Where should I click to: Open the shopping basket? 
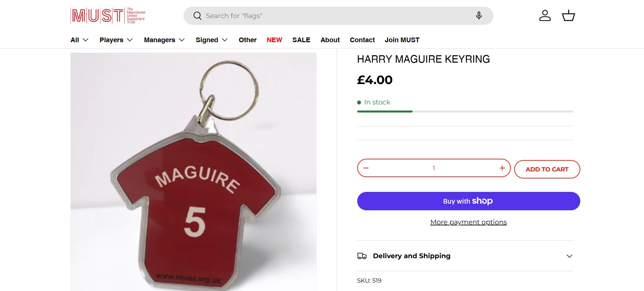pos(568,16)
